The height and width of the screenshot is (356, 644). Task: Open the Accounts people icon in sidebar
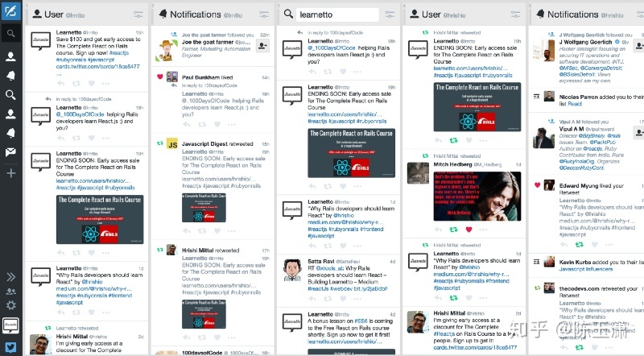click(11, 292)
